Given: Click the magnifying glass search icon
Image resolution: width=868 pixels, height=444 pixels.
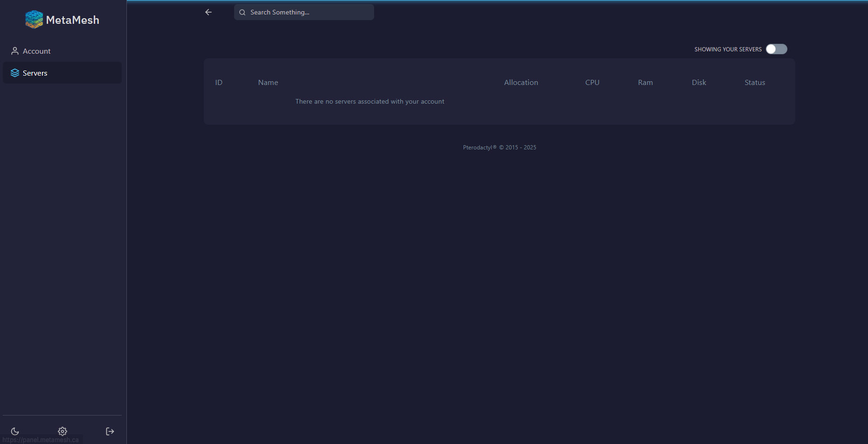Looking at the screenshot, I should tap(243, 13).
